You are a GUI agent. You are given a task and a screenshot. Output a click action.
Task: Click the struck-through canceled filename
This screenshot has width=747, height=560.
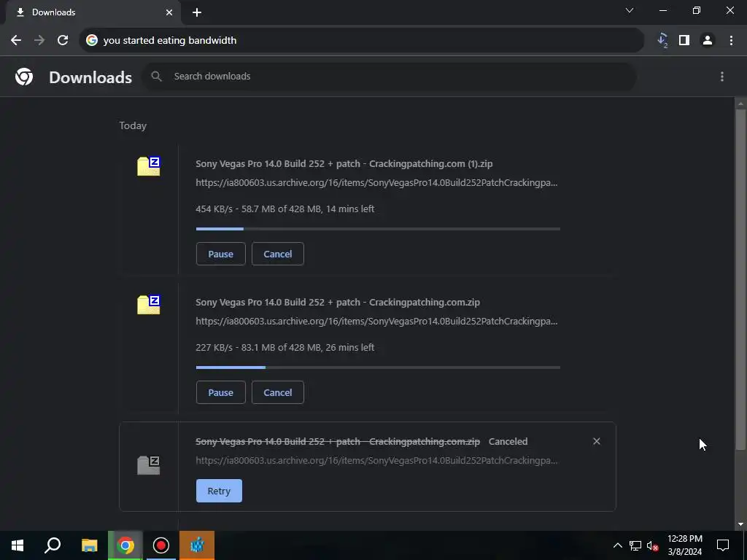338,441
